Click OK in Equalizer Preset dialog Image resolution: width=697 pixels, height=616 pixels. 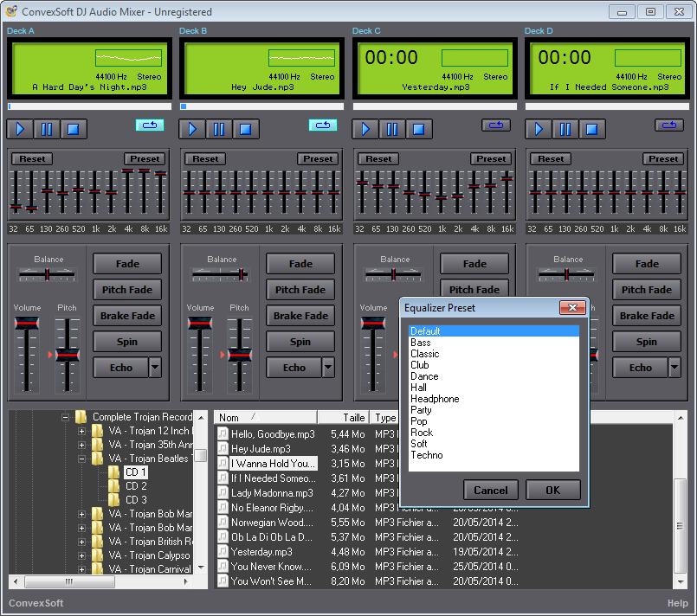[553, 490]
